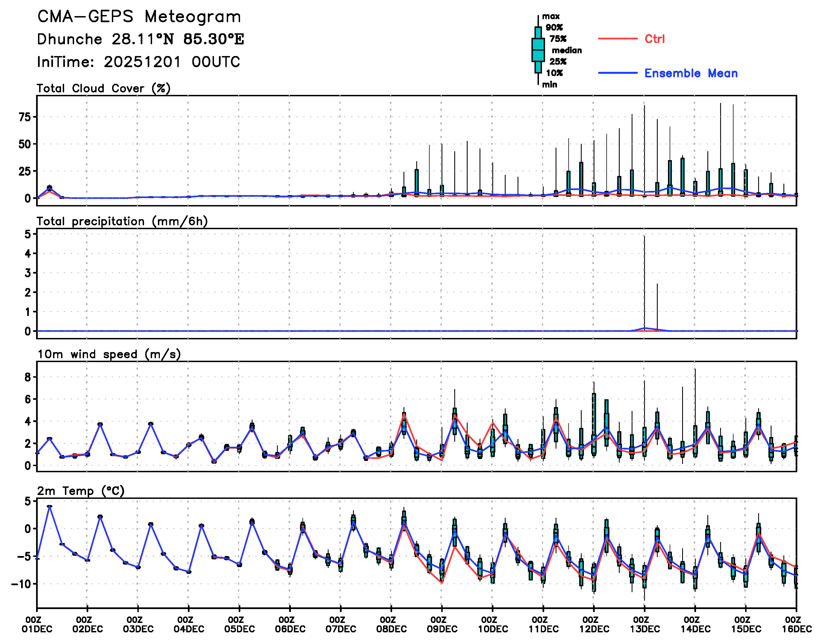
Task: Click the red Ctrl legend line
Action: [x=617, y=39]
